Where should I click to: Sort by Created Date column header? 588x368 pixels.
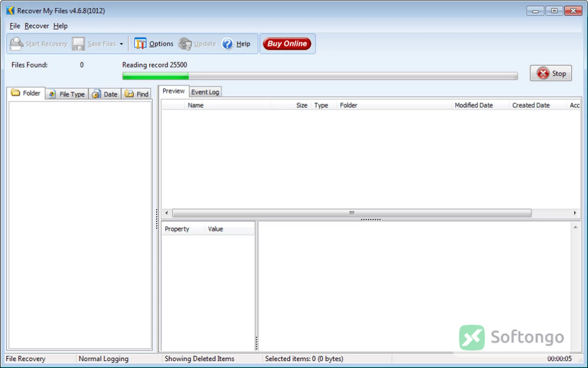pyautogui.click(x=537, y=105)
